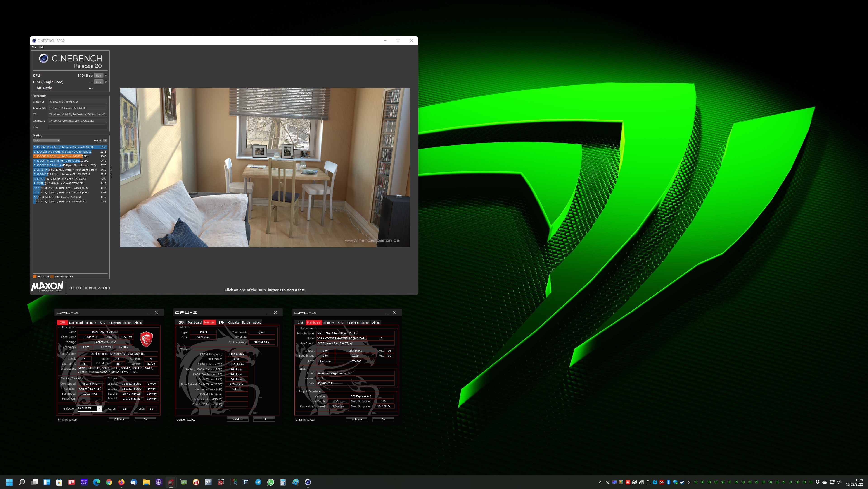Open Calculator from the taskbar

[283, 482]
